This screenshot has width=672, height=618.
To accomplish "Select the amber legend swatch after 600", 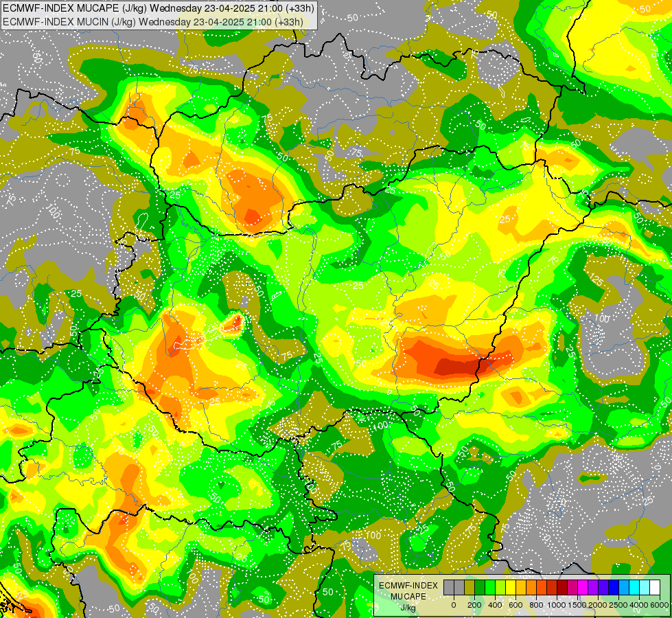I will [x=521, y=588].
